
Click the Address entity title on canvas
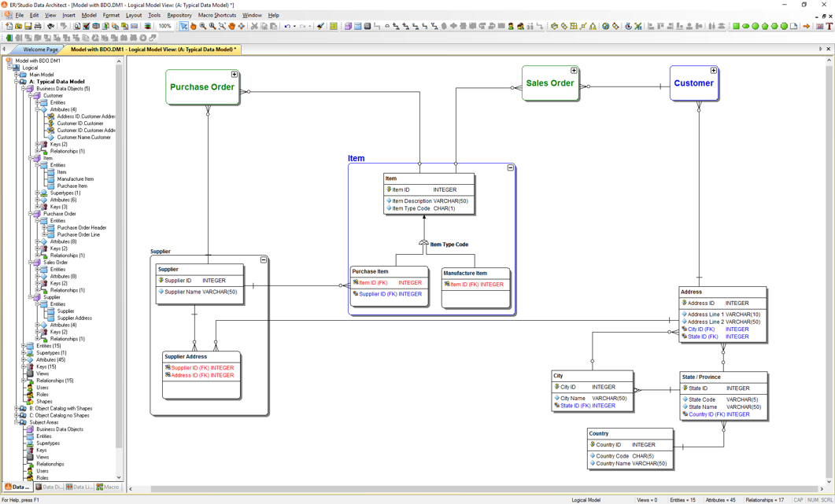(691, 292)
